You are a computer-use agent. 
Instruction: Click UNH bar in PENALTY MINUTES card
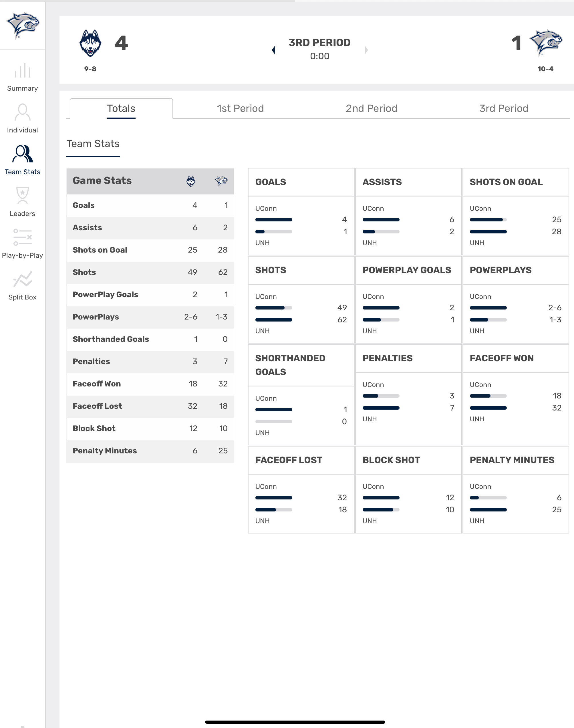488,510
